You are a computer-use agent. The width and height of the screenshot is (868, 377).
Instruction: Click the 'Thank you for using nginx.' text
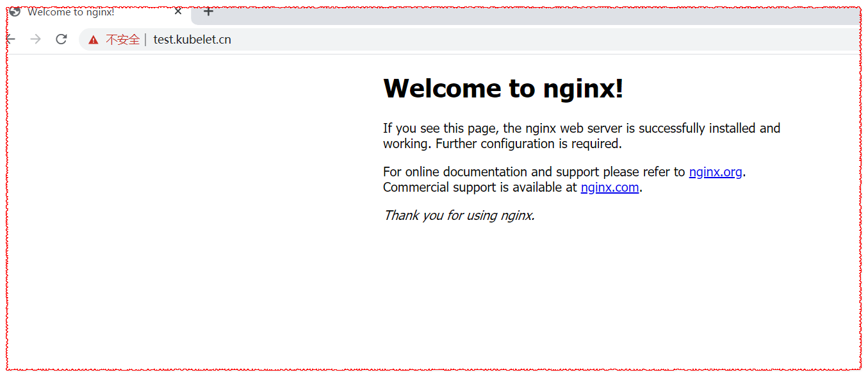[x=459, y=215]
